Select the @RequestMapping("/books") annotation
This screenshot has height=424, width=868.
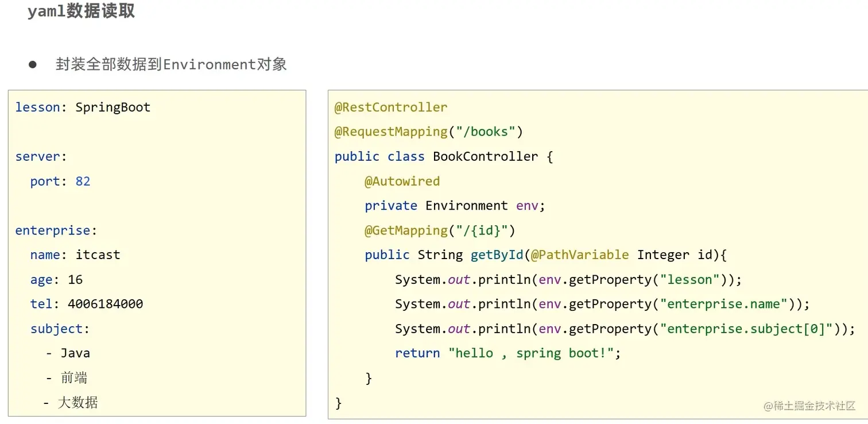[427, 132]
